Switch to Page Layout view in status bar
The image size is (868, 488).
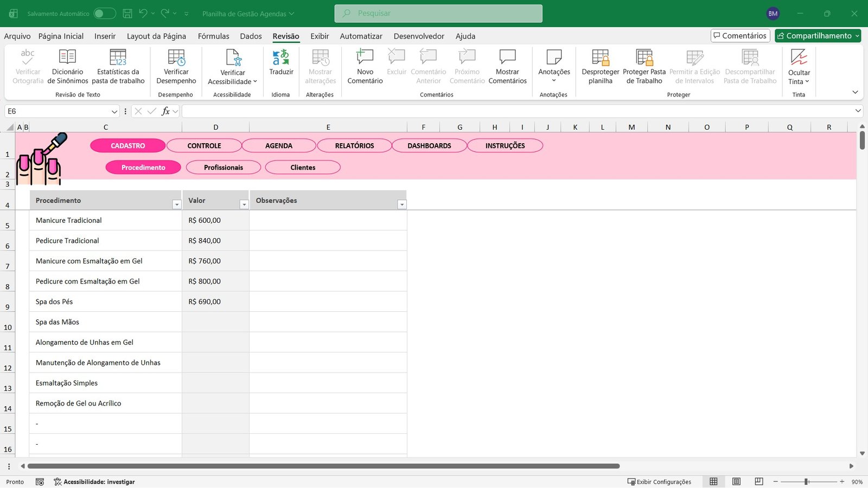point(736,481)
